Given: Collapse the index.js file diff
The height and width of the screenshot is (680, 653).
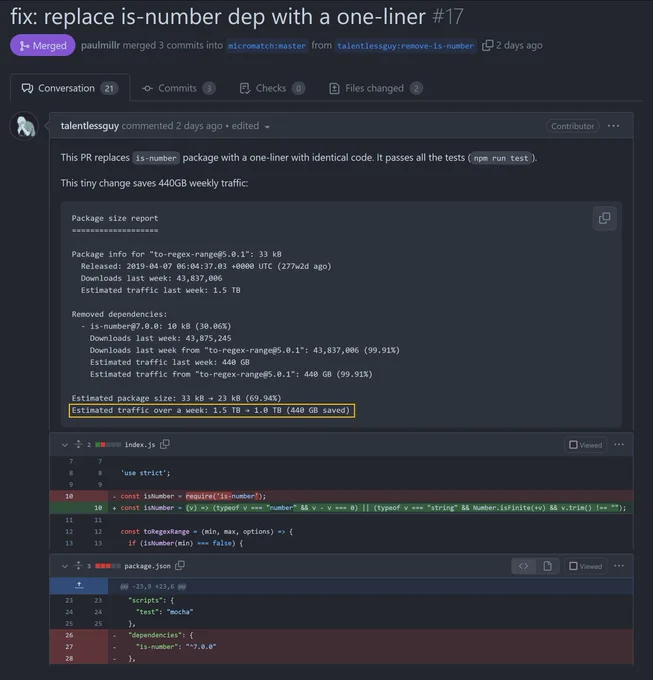Looking at the screenshot, I should pos(65,445).
